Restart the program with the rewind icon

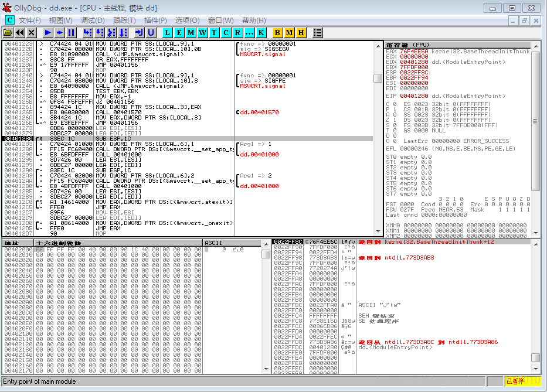tap(20, 33)
